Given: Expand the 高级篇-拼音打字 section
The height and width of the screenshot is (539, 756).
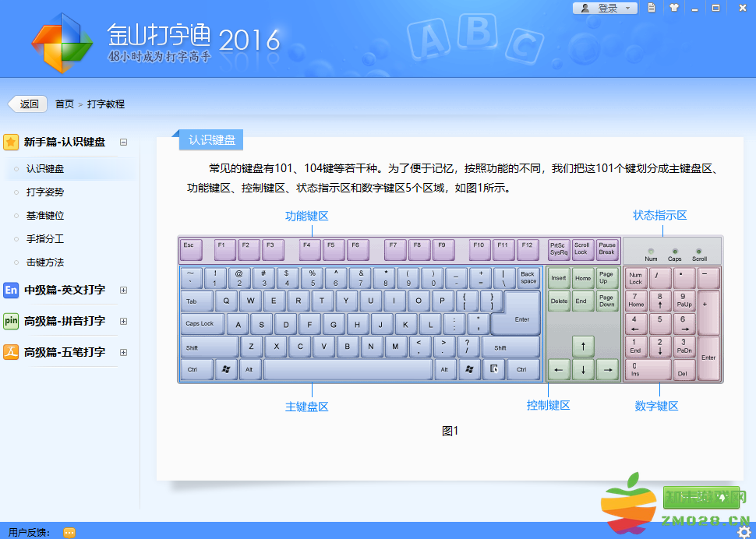Looking at the screenshot, I should point(123,321).
